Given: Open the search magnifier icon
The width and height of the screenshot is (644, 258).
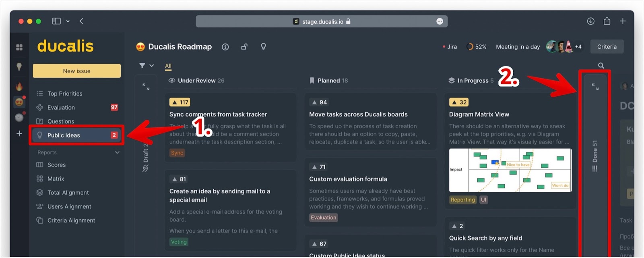Looking at the screenshot, I should click(601, 65).
